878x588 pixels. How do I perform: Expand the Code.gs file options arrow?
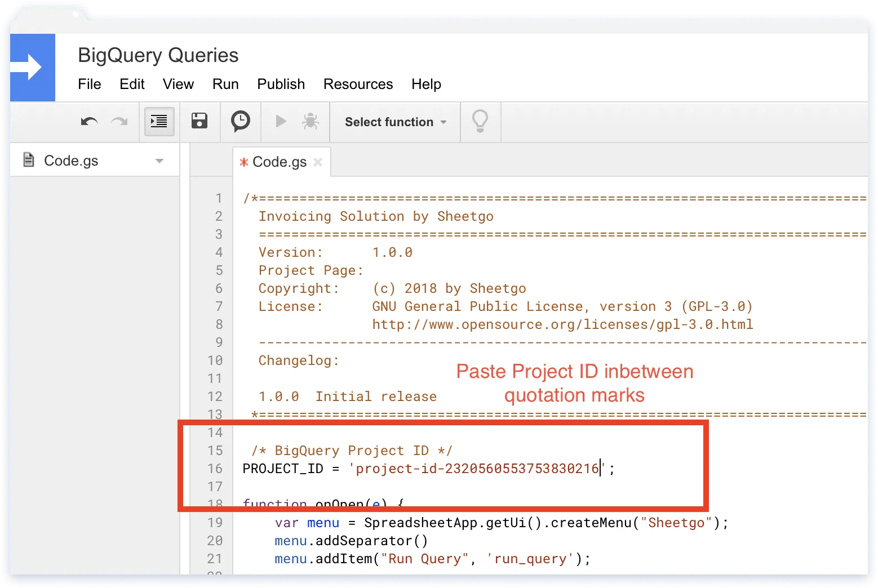tap(159, 161)
